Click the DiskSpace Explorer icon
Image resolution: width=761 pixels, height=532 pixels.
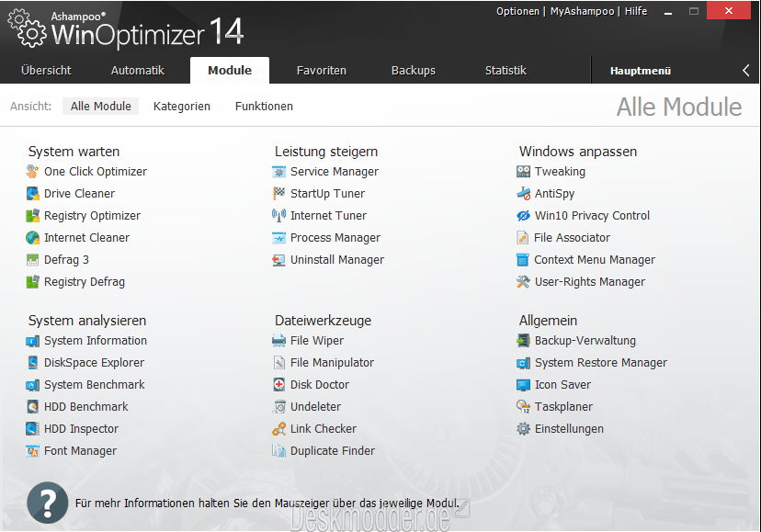(32, 363)
